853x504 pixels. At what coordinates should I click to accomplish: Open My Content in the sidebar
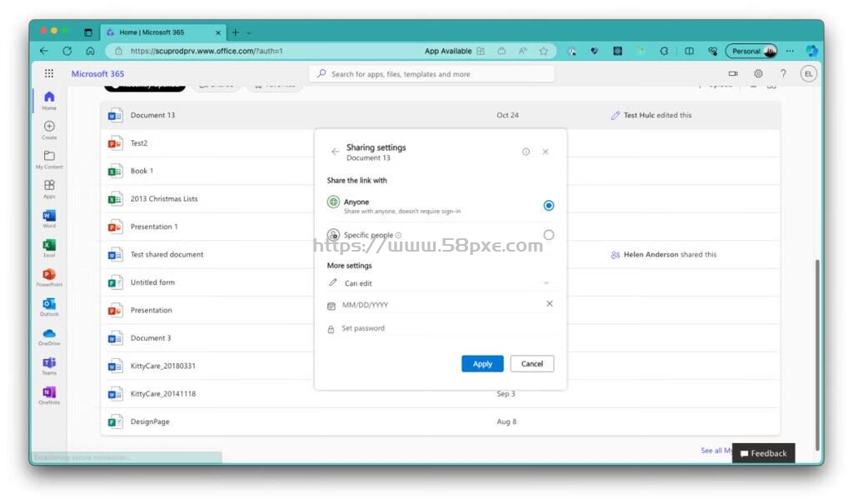tap(49, 160)
